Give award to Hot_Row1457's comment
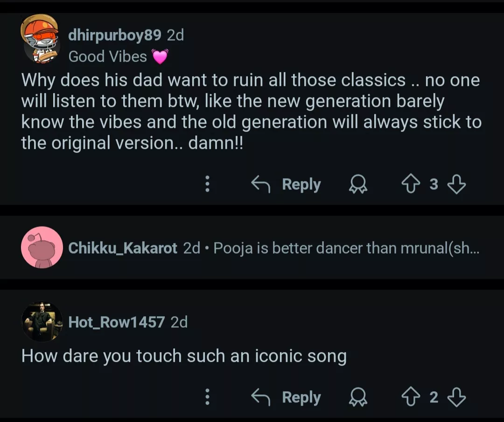 358,397
